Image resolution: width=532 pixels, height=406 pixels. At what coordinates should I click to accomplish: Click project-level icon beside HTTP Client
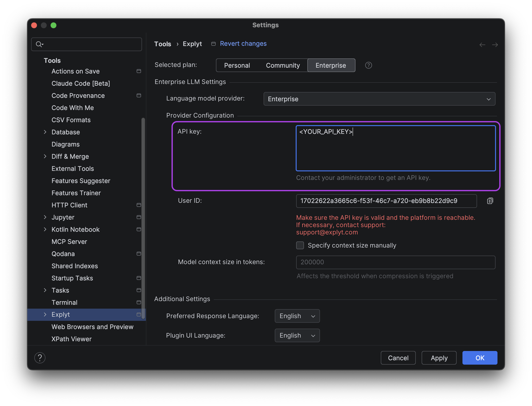click(139, 205)
